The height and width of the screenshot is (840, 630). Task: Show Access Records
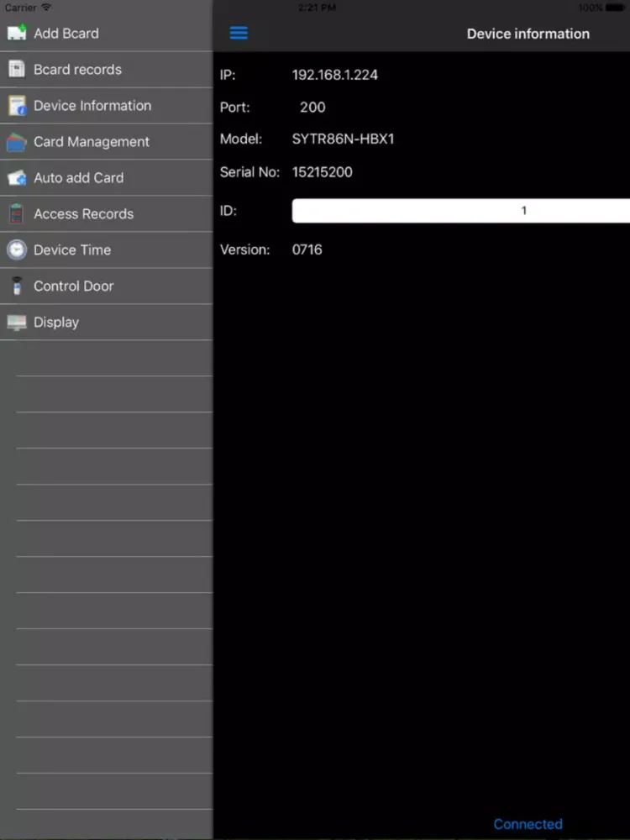[x=106, y=213]
